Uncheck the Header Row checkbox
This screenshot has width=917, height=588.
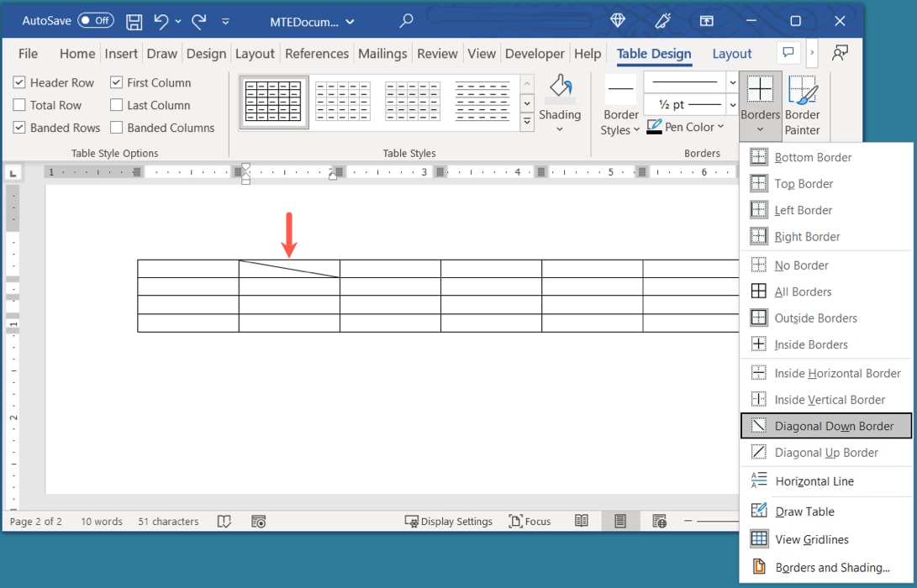coord(19,83)
